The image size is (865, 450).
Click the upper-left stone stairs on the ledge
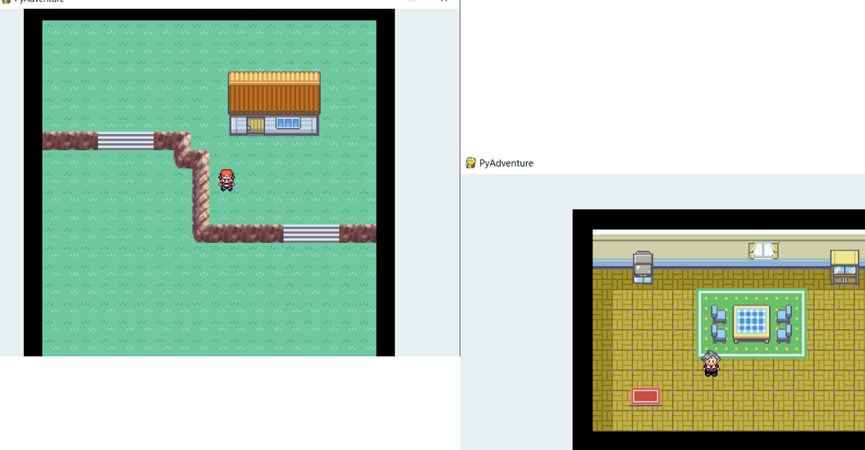click(x=126, y=141)
